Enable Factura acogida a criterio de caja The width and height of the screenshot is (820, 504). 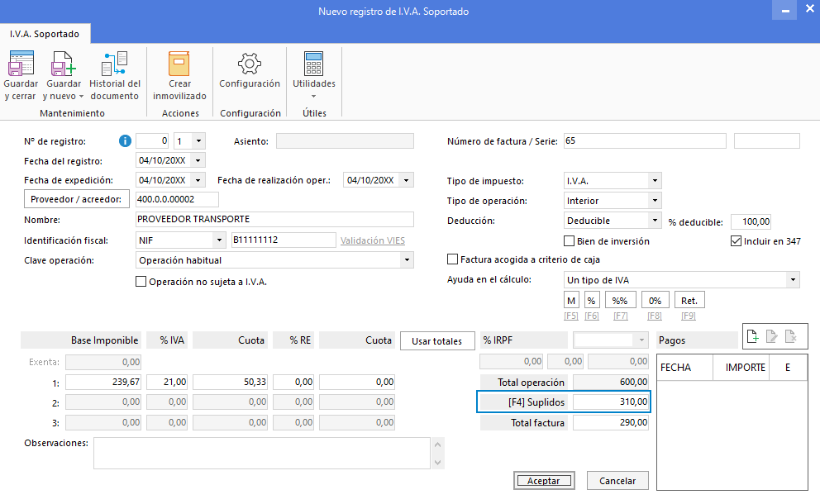click(452, 259)
